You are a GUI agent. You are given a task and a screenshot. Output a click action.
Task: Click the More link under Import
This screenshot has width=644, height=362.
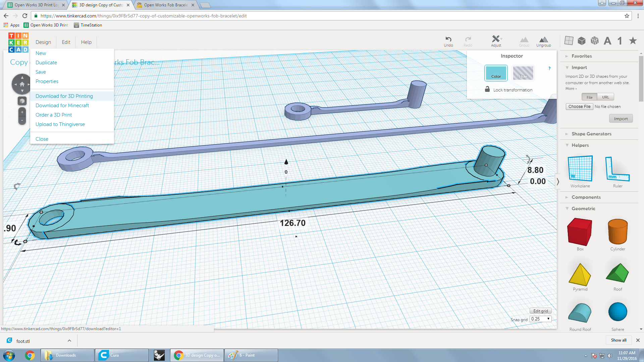click(571, 89)
